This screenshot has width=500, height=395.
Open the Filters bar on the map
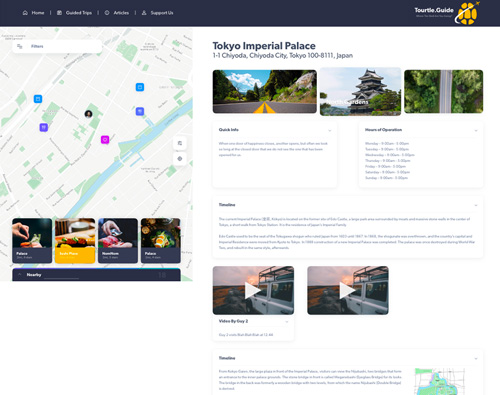(57, 46)
